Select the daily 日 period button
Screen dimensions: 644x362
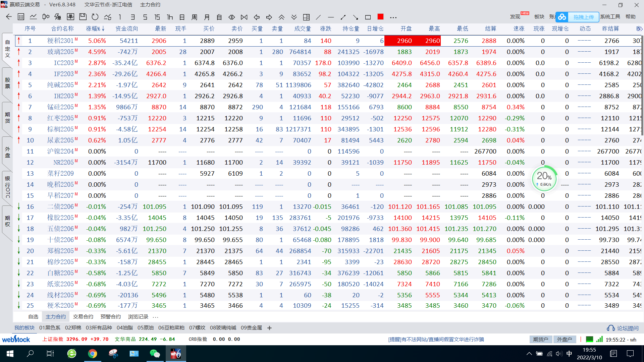pos(182,17)
